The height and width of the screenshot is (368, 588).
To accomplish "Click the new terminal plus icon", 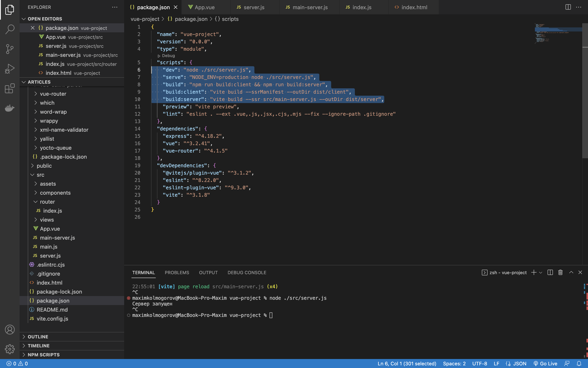I will tap(533, 272).
